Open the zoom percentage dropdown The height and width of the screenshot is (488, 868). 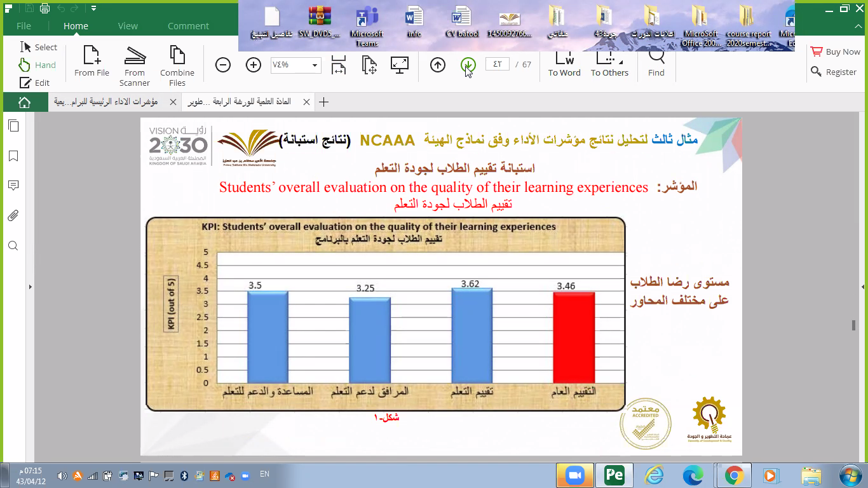click(315, 65)
